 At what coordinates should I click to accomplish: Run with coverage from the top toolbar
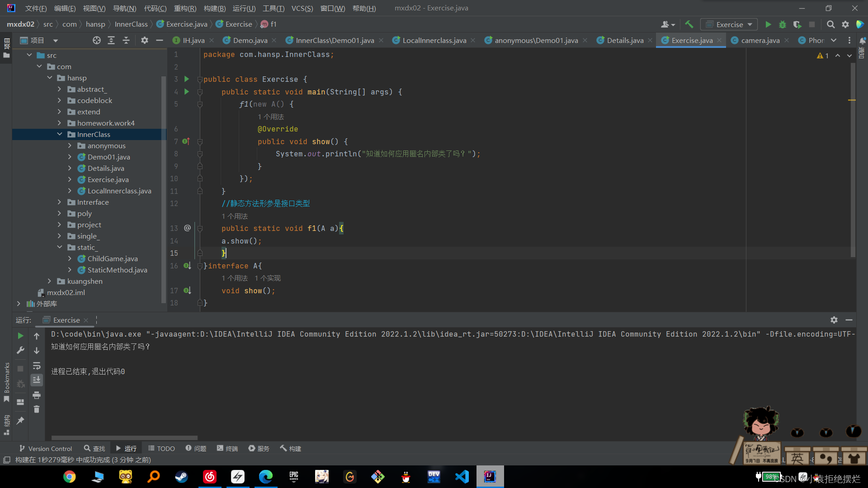click(797, 24)
